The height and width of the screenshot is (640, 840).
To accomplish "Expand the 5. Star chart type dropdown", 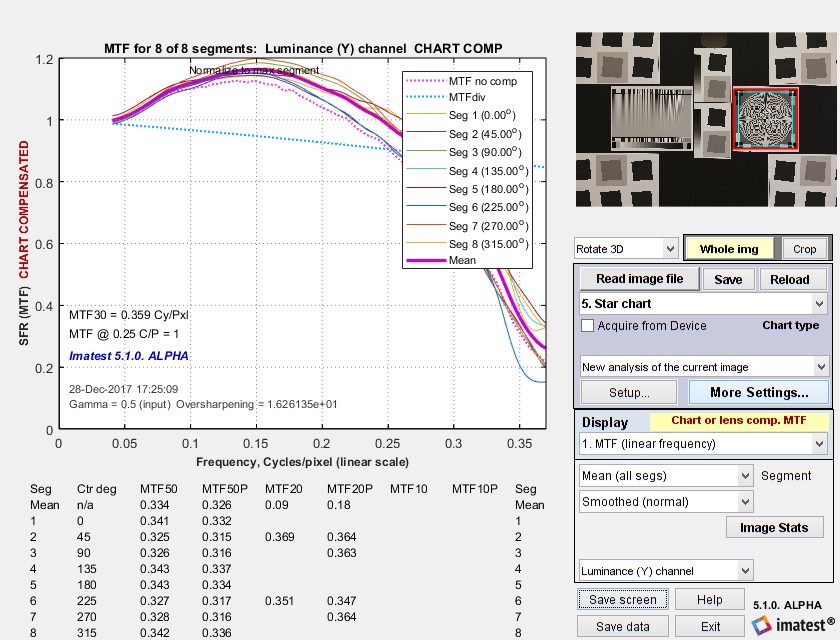I will pos(703,304).
